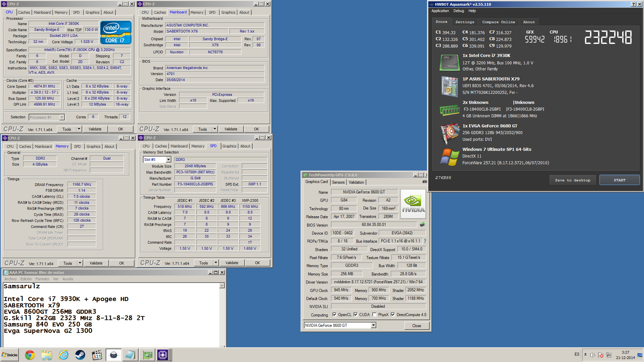Click Aquamark title bar help question button
Screen dimensions: 644x362
tap(633, 4)
